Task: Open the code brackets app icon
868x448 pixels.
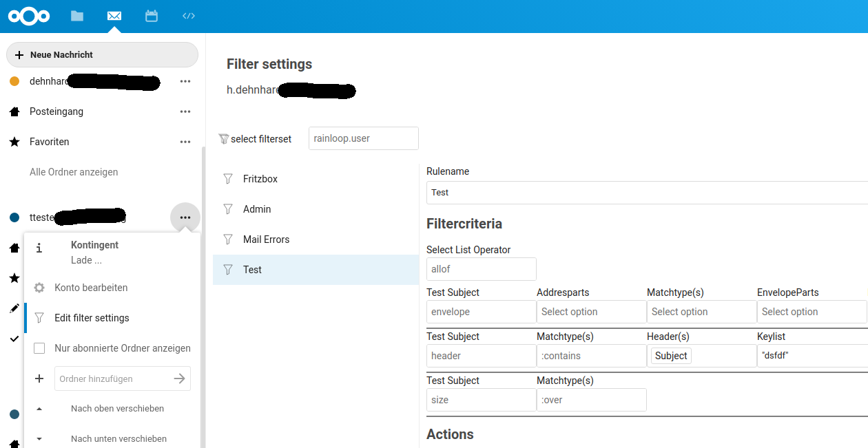Action: [189, 16]
